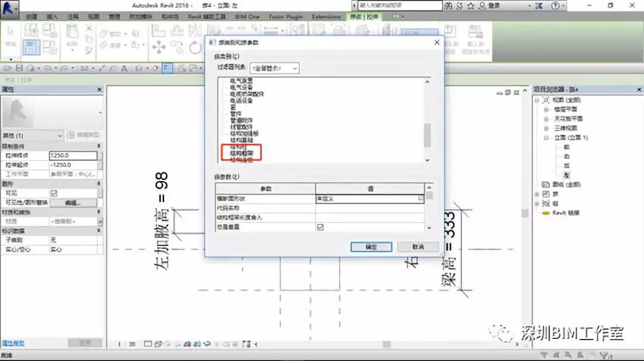Open the Properties help link
Screen dimensions: 644x361
pos(13,343)
